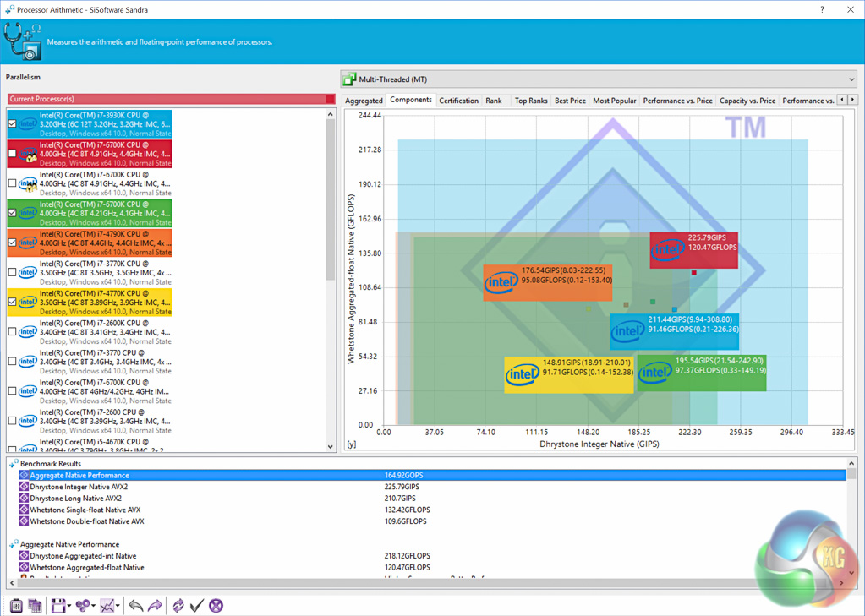The width and height of the screenshot is (865, 616).
Task: Check the i7-3770K processor checkbox
Action: coord(12,272)
